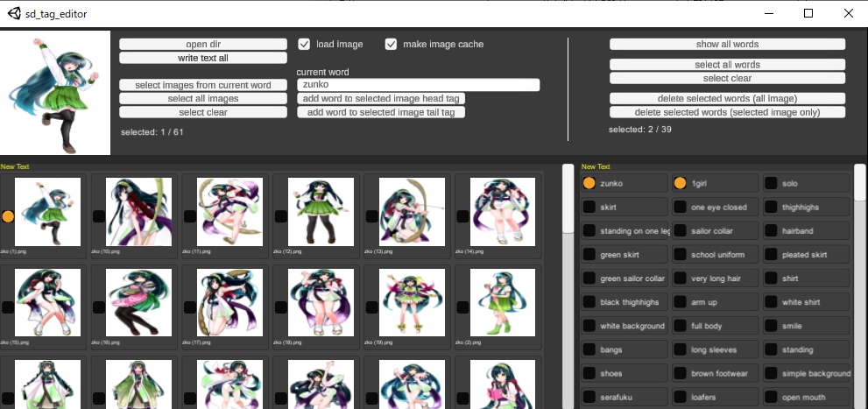This screenshot has width=868, height=409.
Task: Click the zko (18).png thumbnail
Action: [321, 303]
